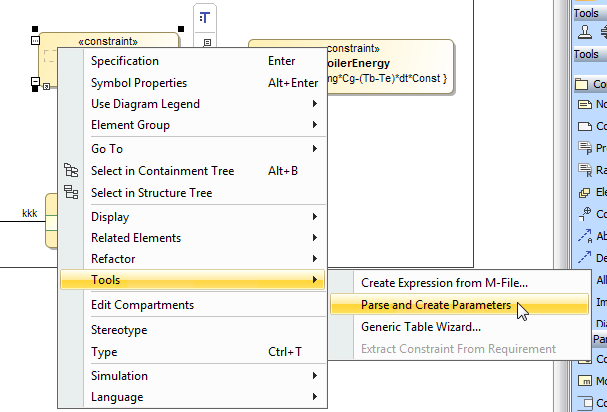
Task: Select the Note tool in palette
Action: [587, 104]
